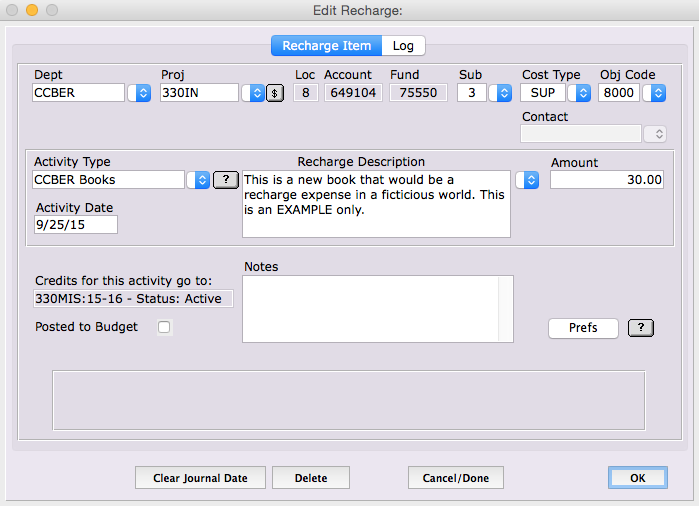Expand the Cost Type dropdown

[x=578, y=93]
